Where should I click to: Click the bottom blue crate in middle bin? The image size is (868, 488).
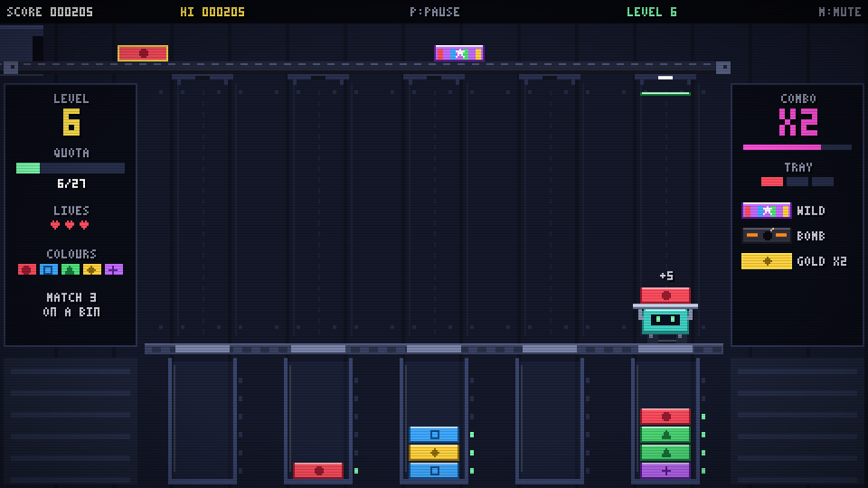[x=434, y=470]
